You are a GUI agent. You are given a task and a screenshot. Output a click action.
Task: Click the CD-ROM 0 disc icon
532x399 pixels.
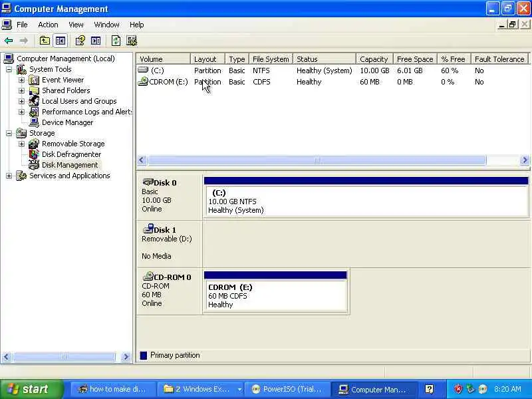pyautogui.click(x=148, y=276)
